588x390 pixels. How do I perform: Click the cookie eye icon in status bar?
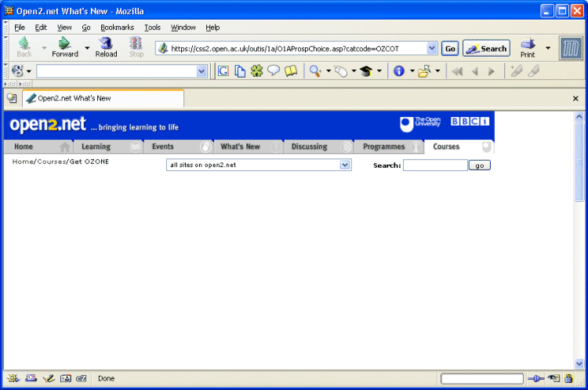[x=554, y=378]
